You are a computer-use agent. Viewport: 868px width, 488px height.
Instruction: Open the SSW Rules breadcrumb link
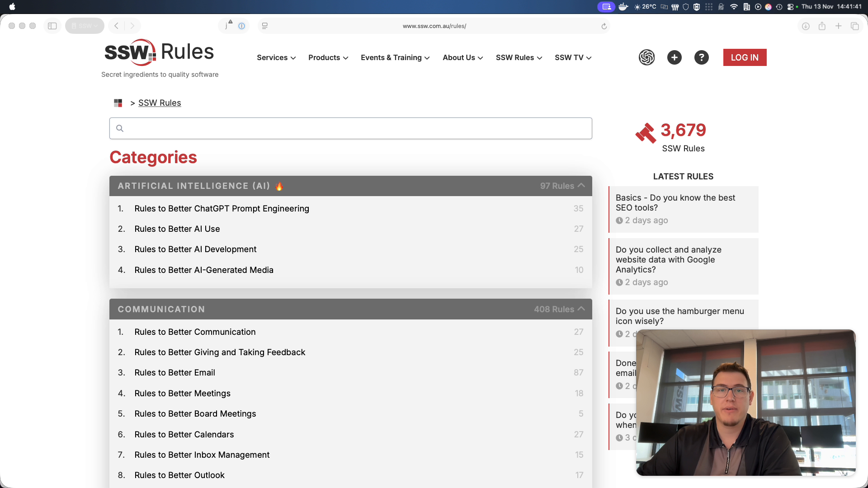(x=160, y=103)
